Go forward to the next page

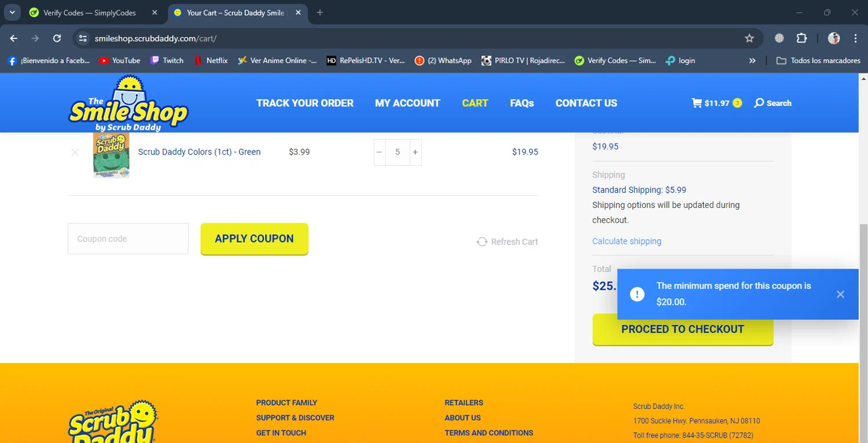coord(35,38)
